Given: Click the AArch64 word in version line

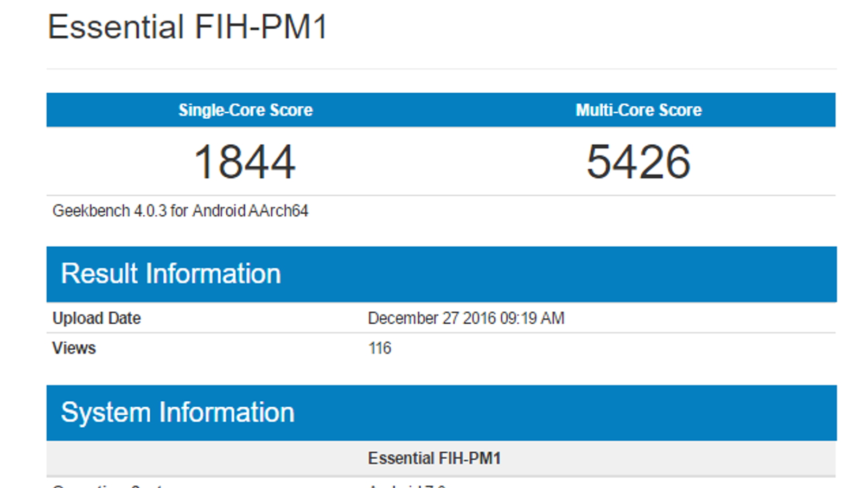Looking at the screenshot, I should pos(278,210).
